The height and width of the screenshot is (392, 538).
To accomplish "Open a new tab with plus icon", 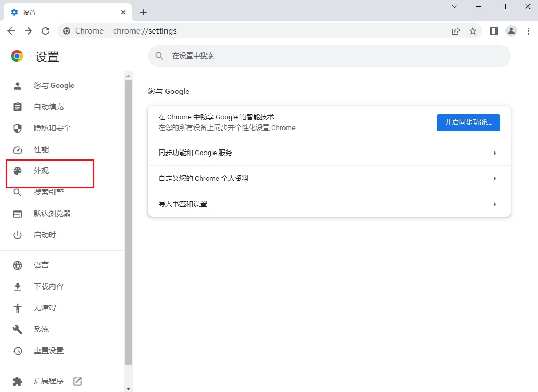I will tap(144, 12).
